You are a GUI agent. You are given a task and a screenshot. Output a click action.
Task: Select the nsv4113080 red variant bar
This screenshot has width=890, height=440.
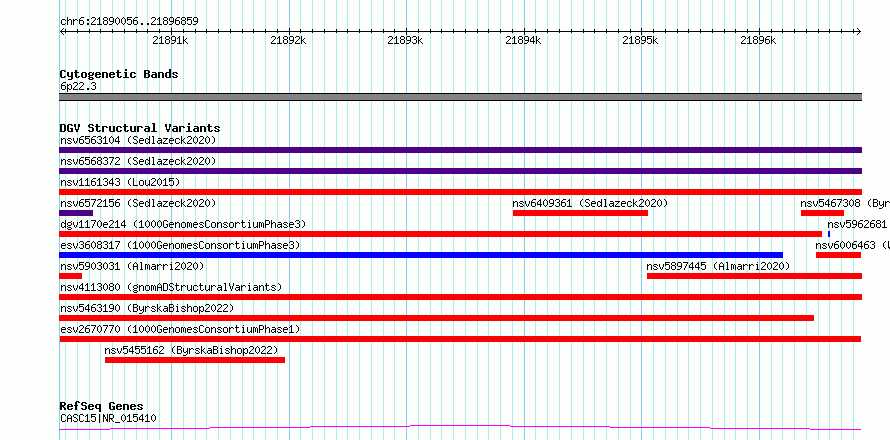[x=460, y=297]
